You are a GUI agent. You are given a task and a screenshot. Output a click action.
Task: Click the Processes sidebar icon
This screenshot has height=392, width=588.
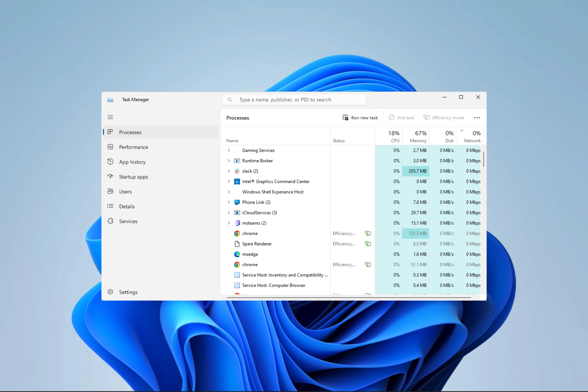click(x=110, y=132)
